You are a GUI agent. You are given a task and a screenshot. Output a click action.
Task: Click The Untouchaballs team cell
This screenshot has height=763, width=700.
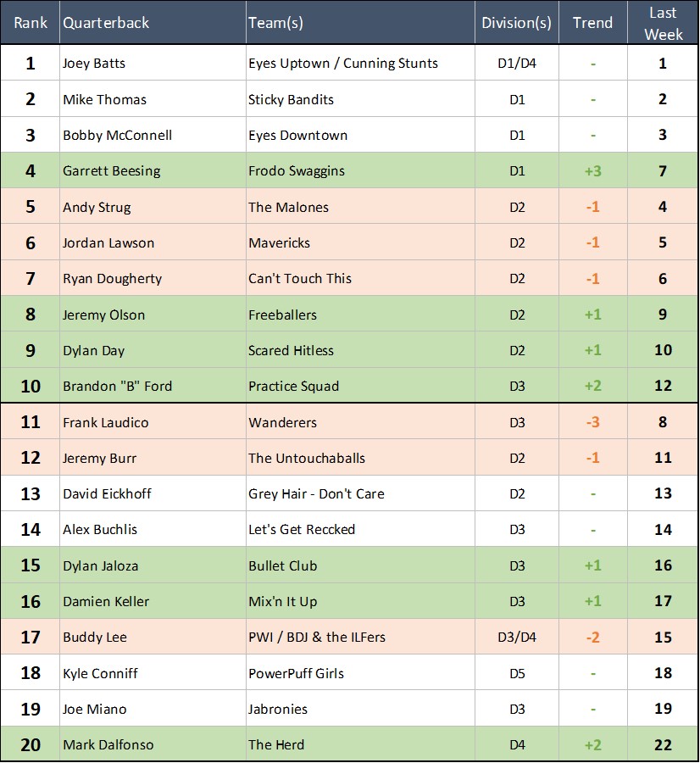pyautogui.click(x=307, y=459)
